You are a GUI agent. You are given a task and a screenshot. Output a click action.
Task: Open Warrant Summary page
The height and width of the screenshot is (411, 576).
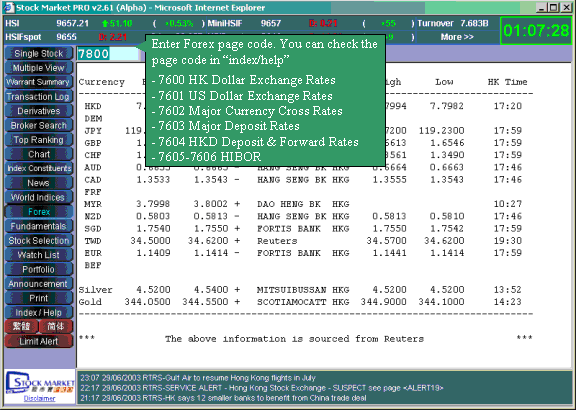[39, 82]
